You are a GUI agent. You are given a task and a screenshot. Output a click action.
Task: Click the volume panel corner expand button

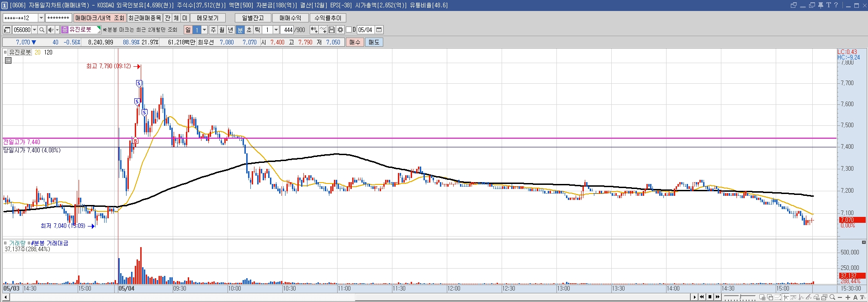click(x=864, y=243)
